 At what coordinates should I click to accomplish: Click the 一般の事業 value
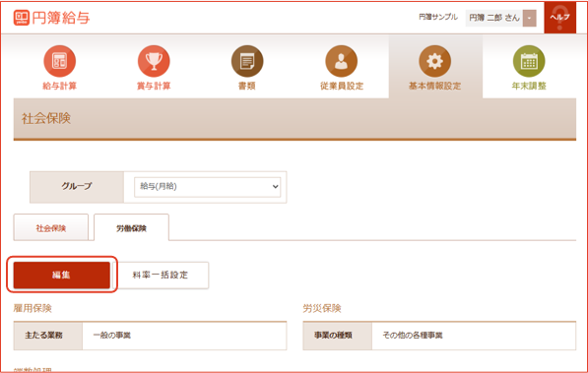pos(112,336)
